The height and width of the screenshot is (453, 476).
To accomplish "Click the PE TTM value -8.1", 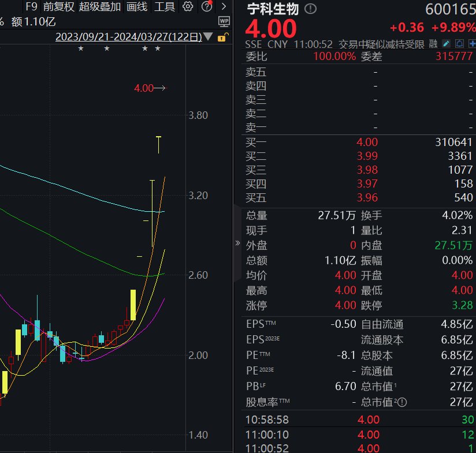I will coord(346,355).
